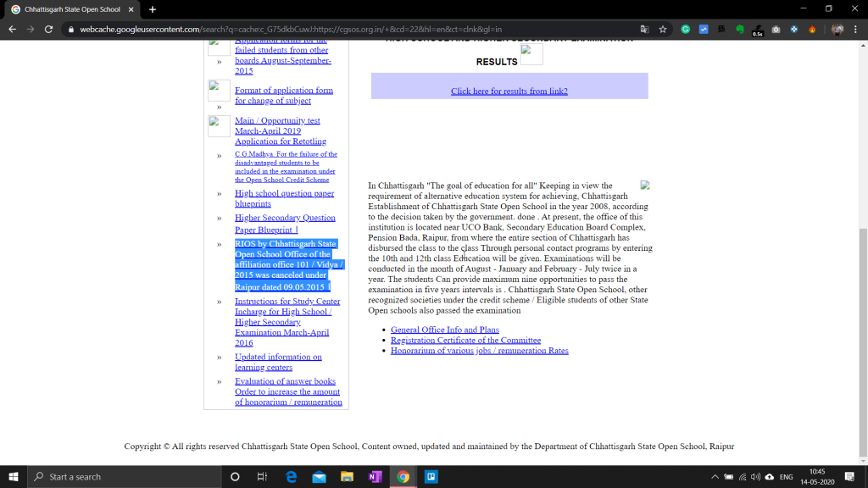The width and height of the screenshot is (868, 488).
Task: Open the Windows Start menu
Action: 14,476
